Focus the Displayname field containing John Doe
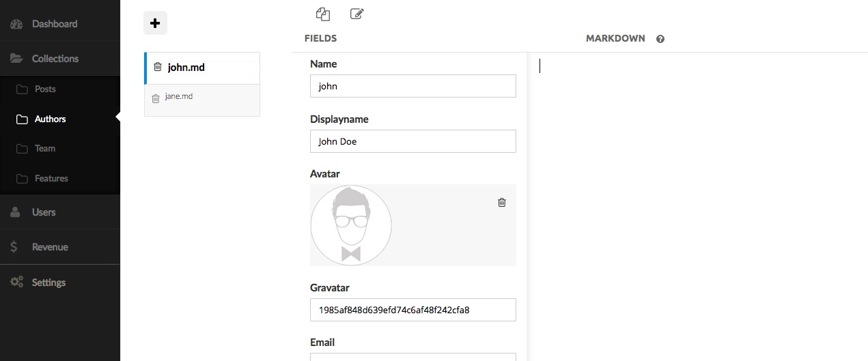 (413, 141)
